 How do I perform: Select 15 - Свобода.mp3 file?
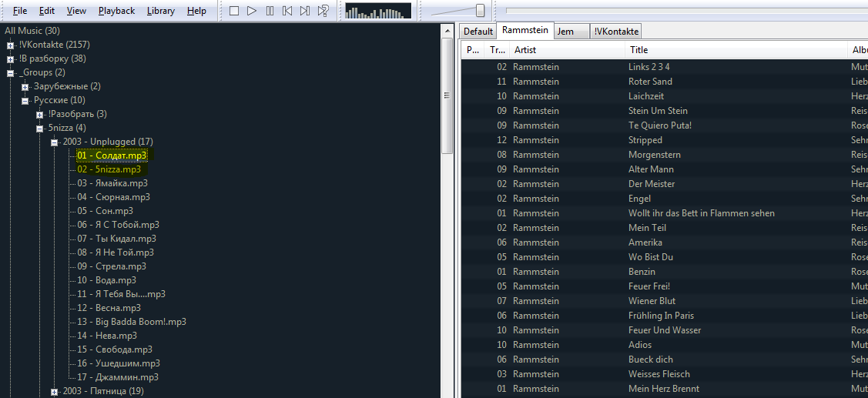point(116,350)
